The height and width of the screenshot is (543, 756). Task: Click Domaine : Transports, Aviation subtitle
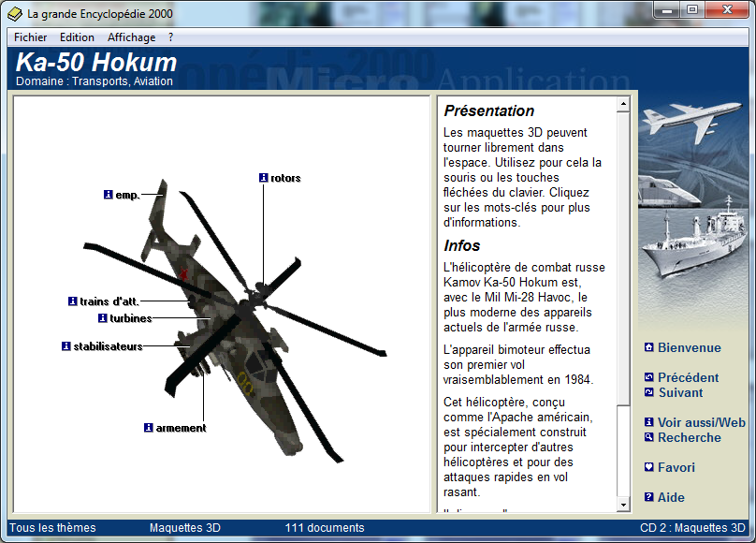94,81
